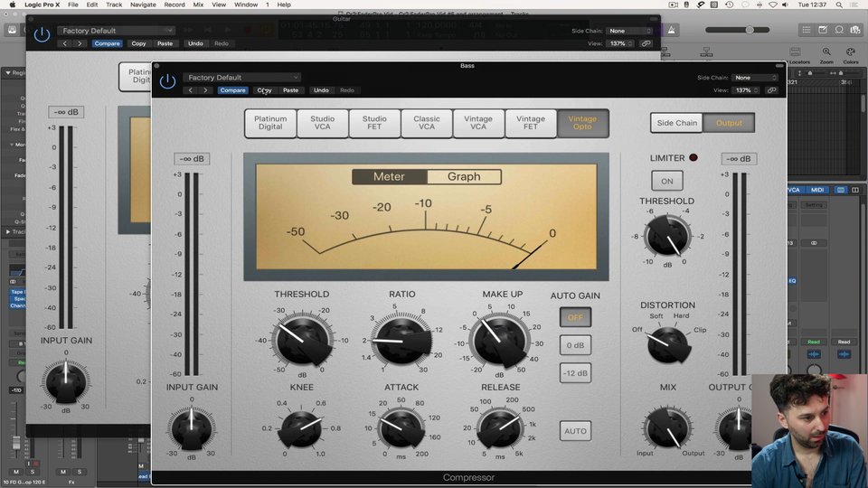The width and height of the screenshot is (868, 488).
Task: Switch display to Meter view
Action: (x=389, y=176)
